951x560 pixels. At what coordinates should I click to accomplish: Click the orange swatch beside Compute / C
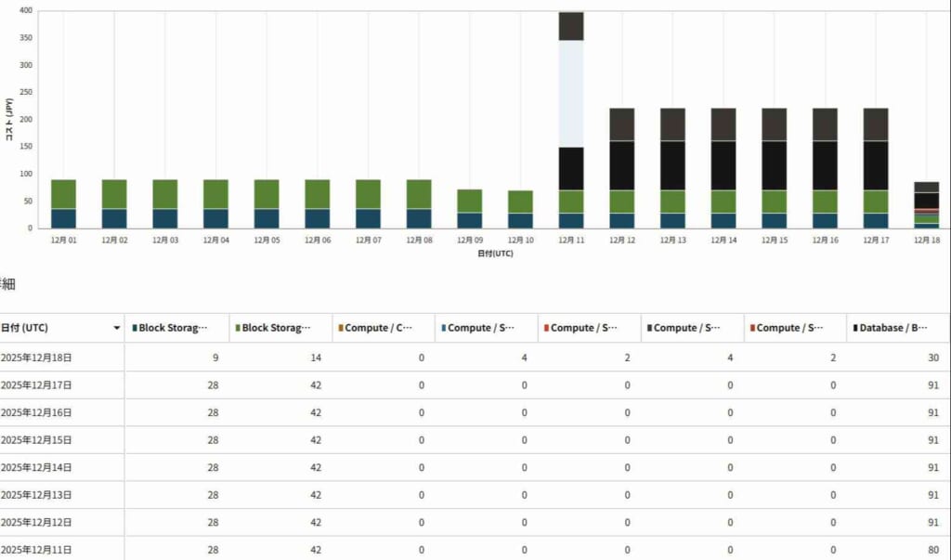341,328
